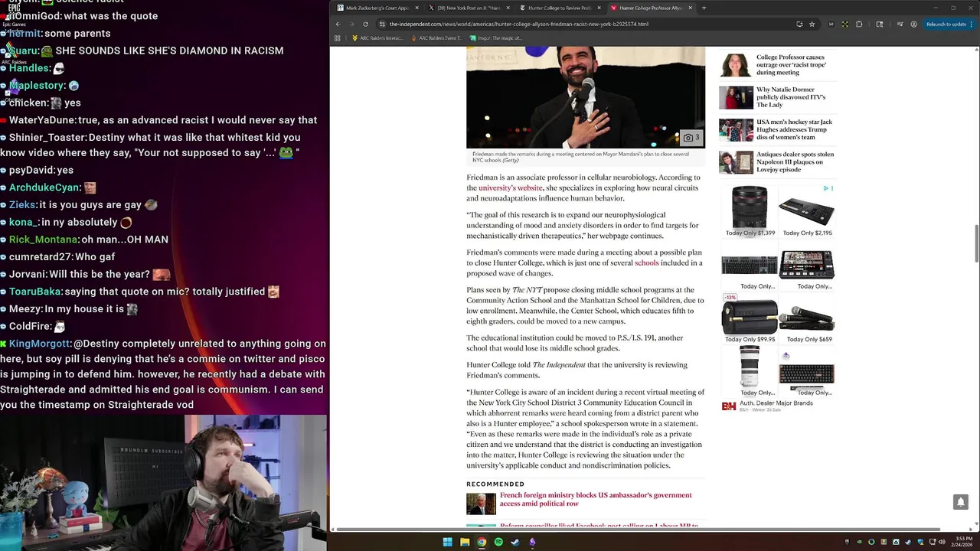Viewport: 980px width, 551px height.
Task: Open the AdChoices icon on the ad
Action: pyautogui.click(x=828, y=188)
